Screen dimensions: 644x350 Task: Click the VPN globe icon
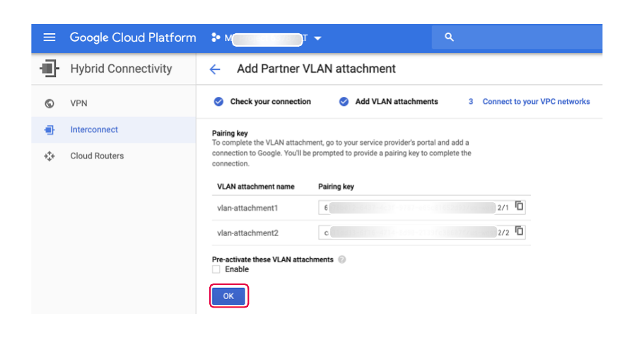tap(49, 103)
